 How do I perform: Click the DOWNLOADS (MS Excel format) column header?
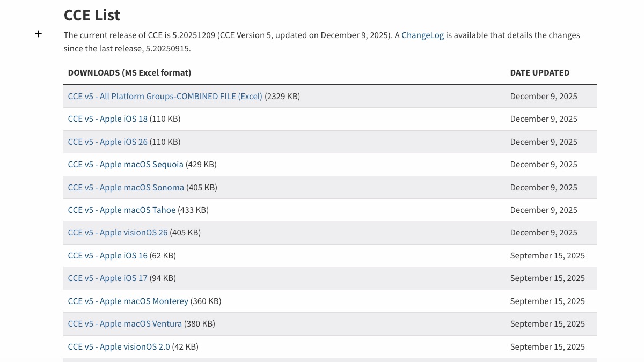(x=129, y=73)
